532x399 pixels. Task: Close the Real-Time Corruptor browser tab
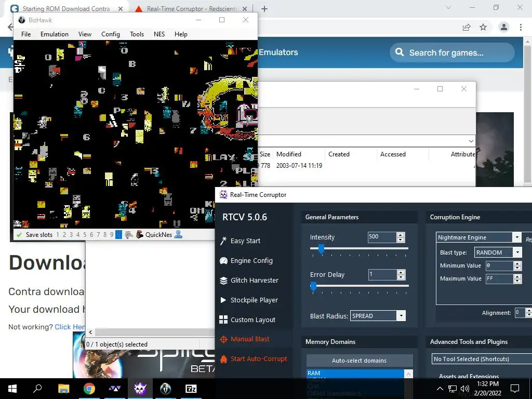tap(245, 9)
